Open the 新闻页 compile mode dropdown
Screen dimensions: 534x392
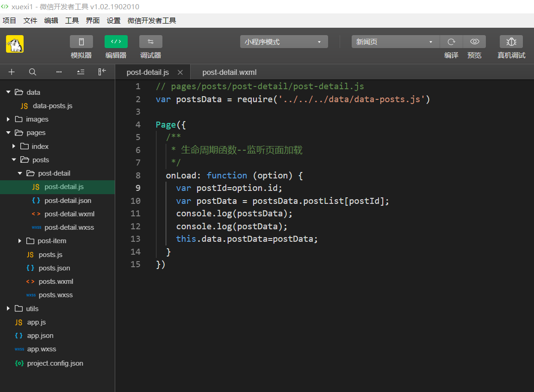(x=395, y=42)
